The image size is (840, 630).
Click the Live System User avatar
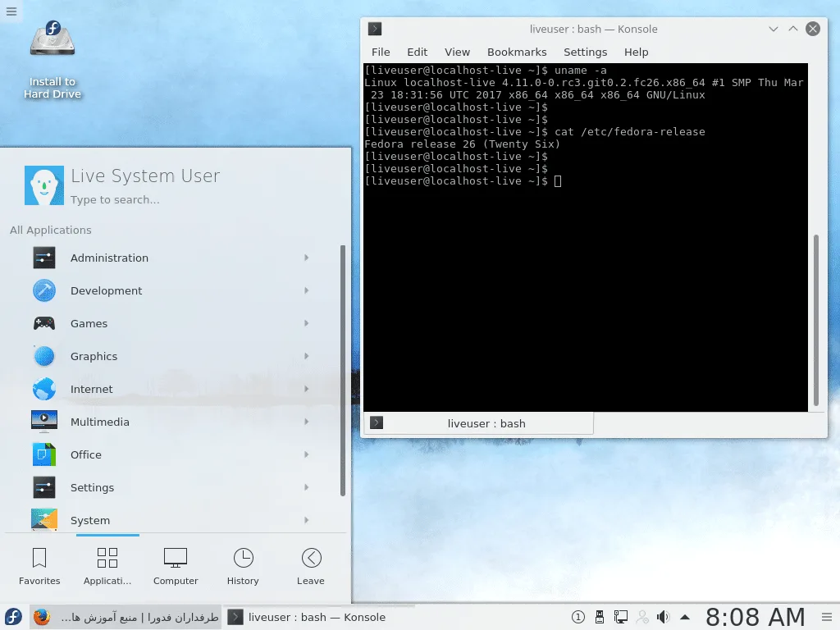pos(44,185)
